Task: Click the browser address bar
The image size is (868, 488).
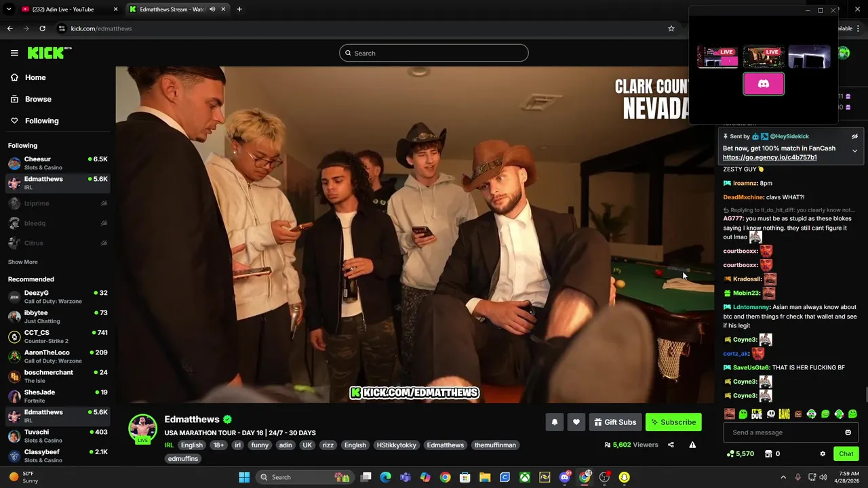Action: [366, 28]
